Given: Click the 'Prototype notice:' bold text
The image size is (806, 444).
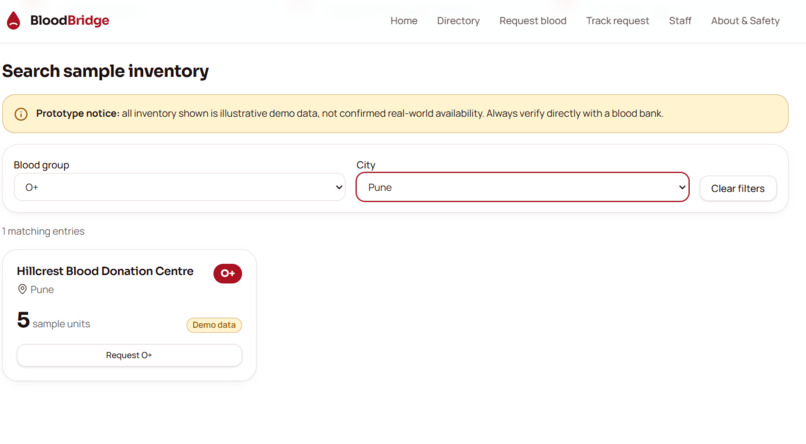Looking at the screenshot, I should pos(78,114).
